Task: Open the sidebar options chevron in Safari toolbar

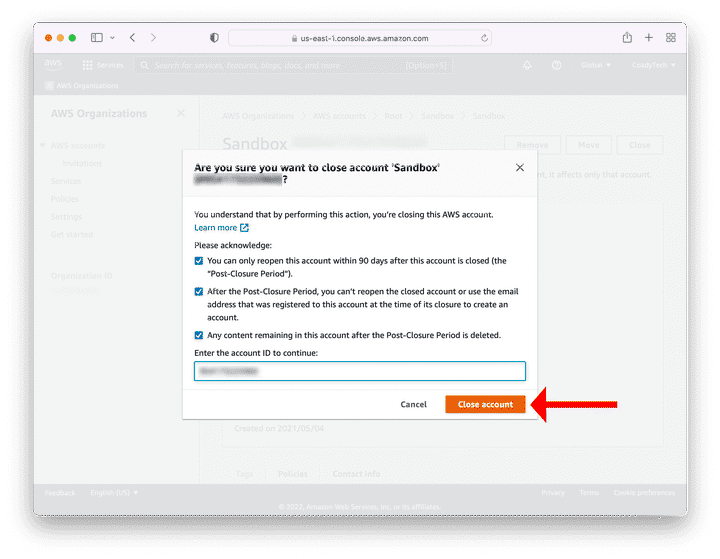Action: (112, 38)
